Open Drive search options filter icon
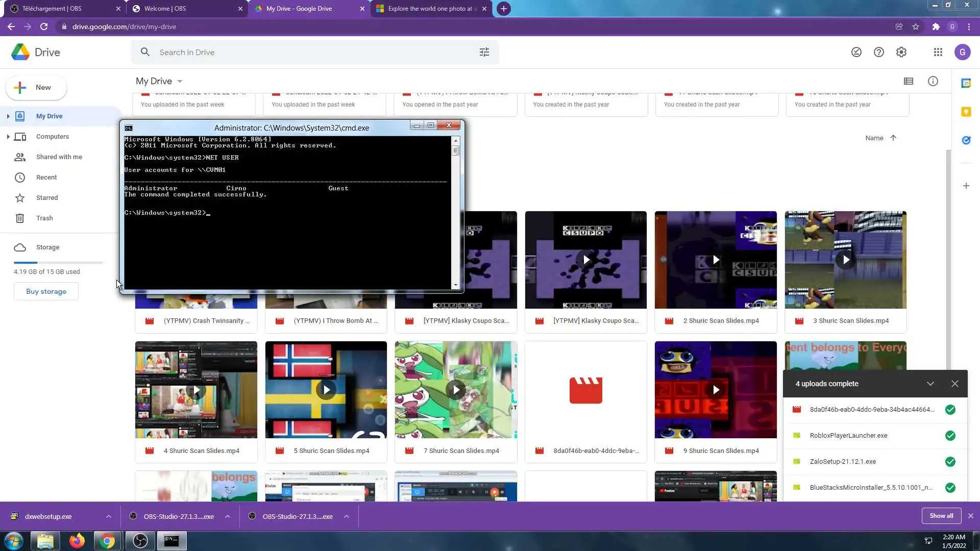980x551 pixels. pyautogui.click(x=484, y=52)
